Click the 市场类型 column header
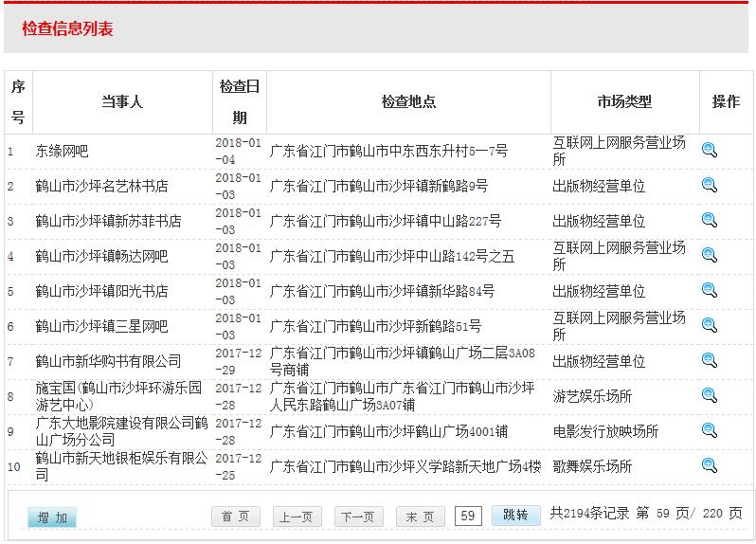The height and width of the screenshot is (544, 756). [x=624, y=101]
